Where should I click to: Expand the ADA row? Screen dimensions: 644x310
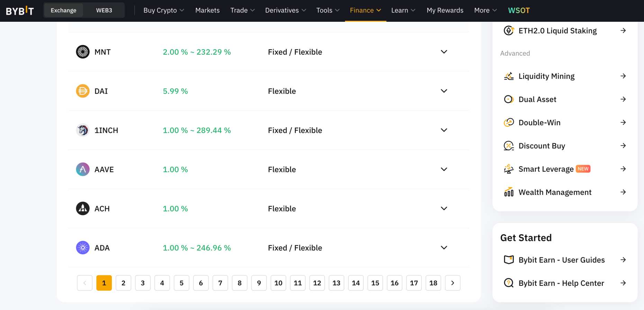[444, 247]
